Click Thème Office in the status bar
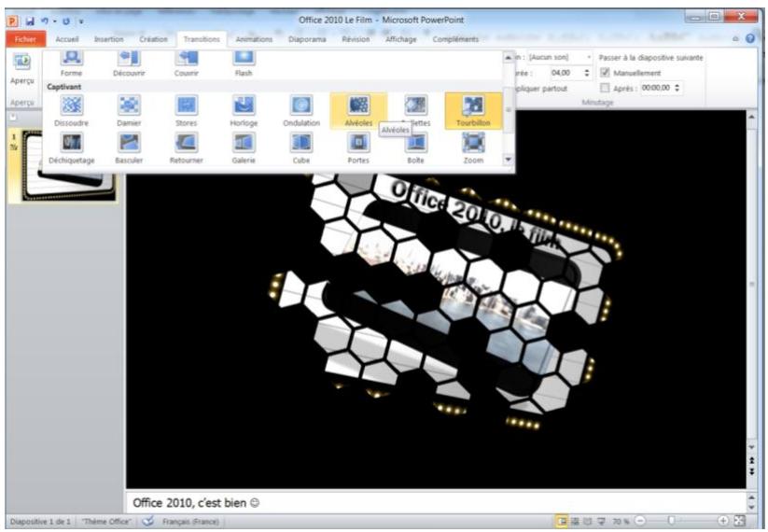This screenshot has width=768, height=532. [x=106, y=521]
